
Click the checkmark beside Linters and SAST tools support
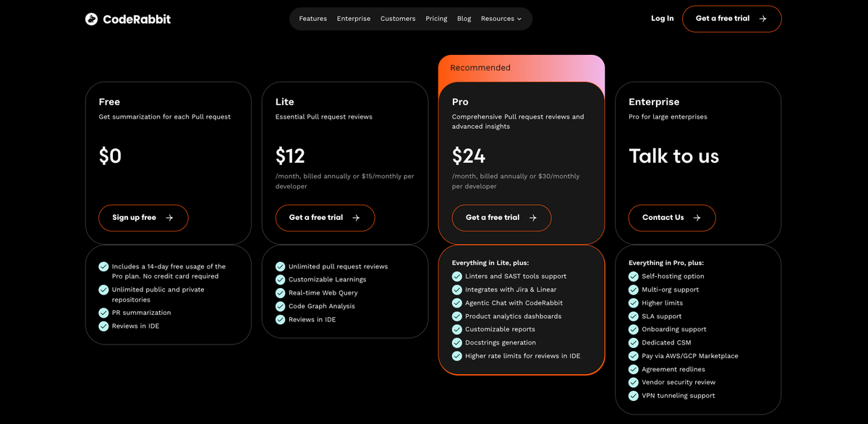(457, 276)
